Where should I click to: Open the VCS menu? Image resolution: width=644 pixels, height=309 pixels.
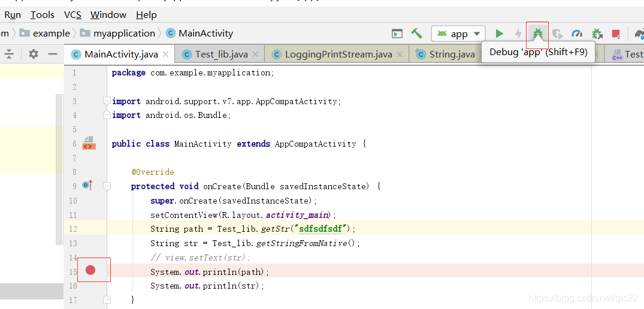coord(72,15)
